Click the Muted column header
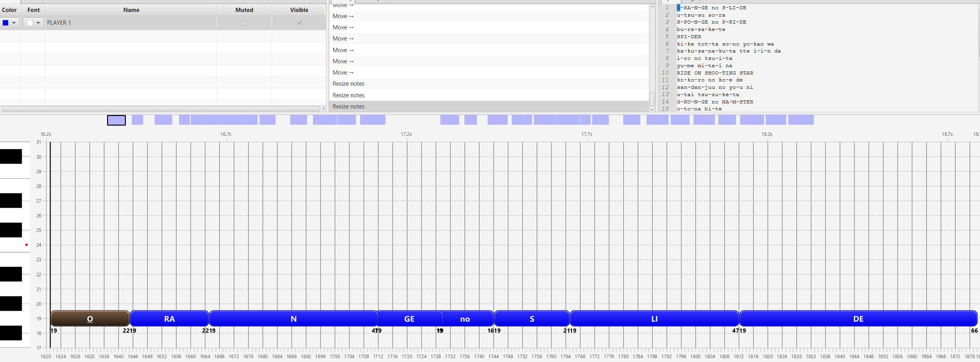 coord(244,10)
